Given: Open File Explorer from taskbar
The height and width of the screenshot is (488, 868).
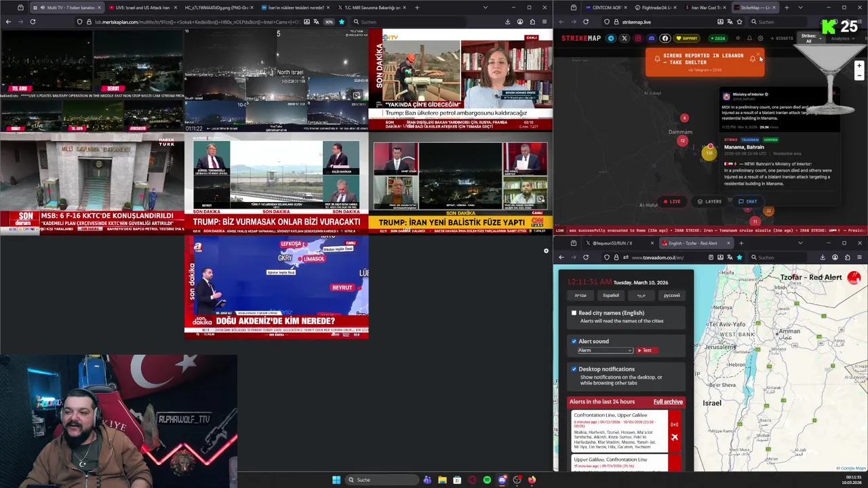Looking at the screenshot, I should 442,480.
